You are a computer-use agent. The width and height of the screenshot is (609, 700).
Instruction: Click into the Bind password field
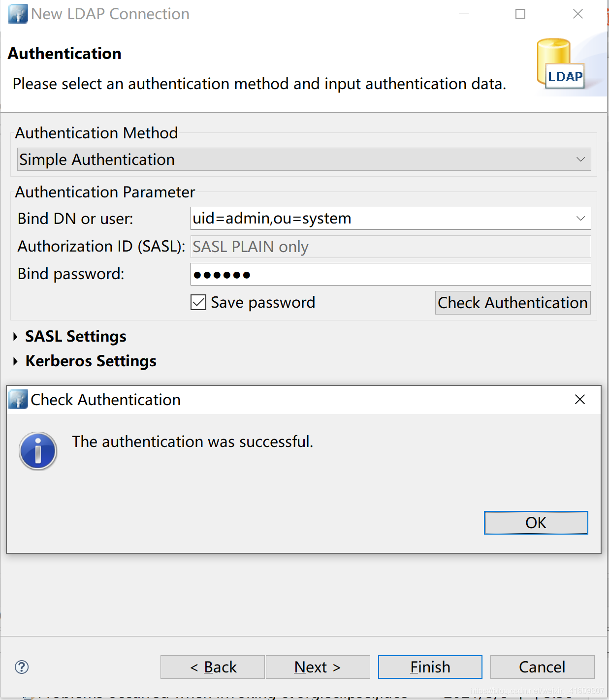pyautogui.click(x=390, y=274)
